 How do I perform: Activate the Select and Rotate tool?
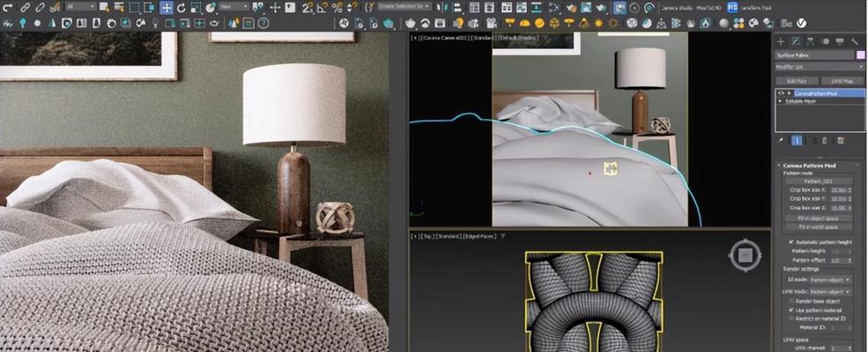181,8
